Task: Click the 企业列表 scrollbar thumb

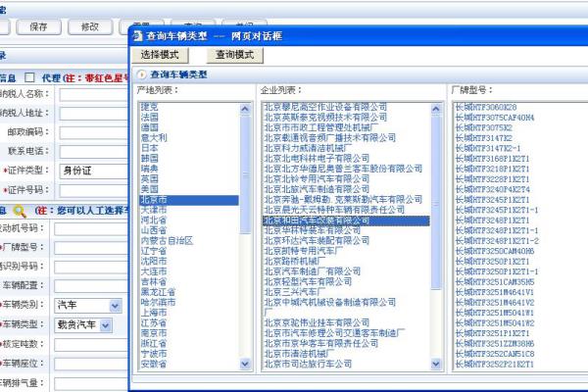Action: [436, 203]
